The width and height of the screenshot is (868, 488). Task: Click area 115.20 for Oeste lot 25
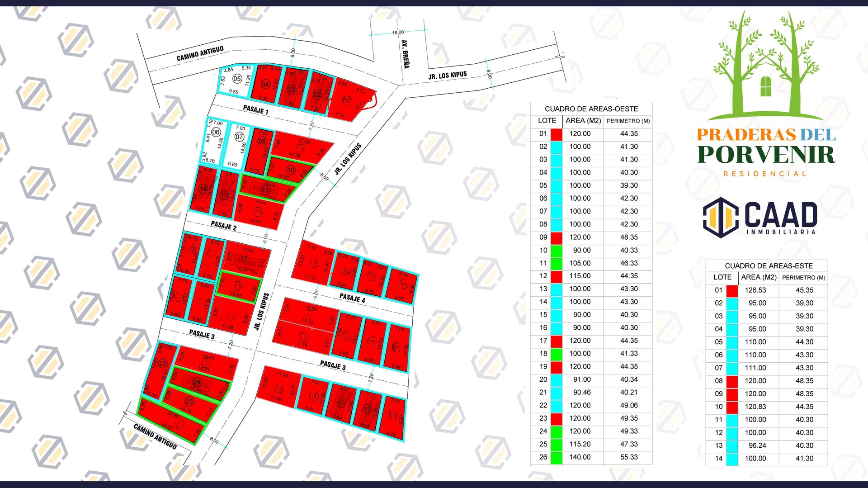pyautogui.click(x=580, y=445)
